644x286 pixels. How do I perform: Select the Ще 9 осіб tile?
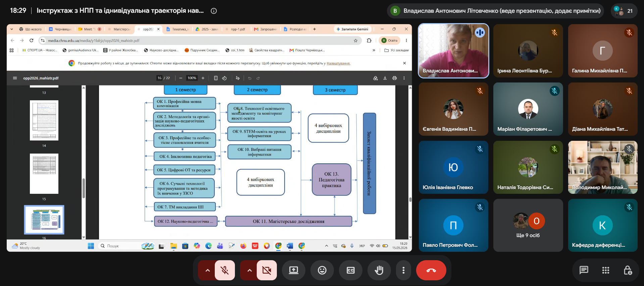[528, 225]
